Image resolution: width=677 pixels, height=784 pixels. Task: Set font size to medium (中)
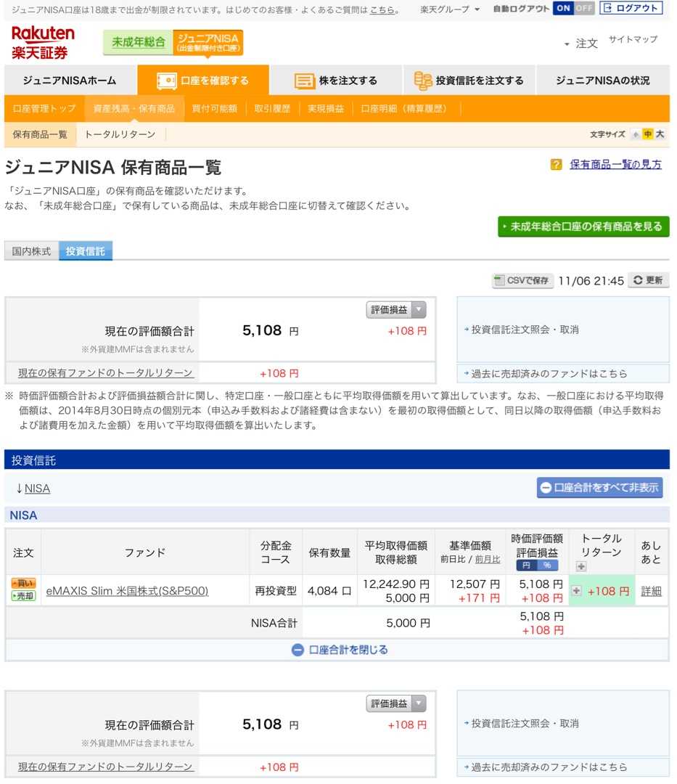pyautogui.click(x=647, y=134)
